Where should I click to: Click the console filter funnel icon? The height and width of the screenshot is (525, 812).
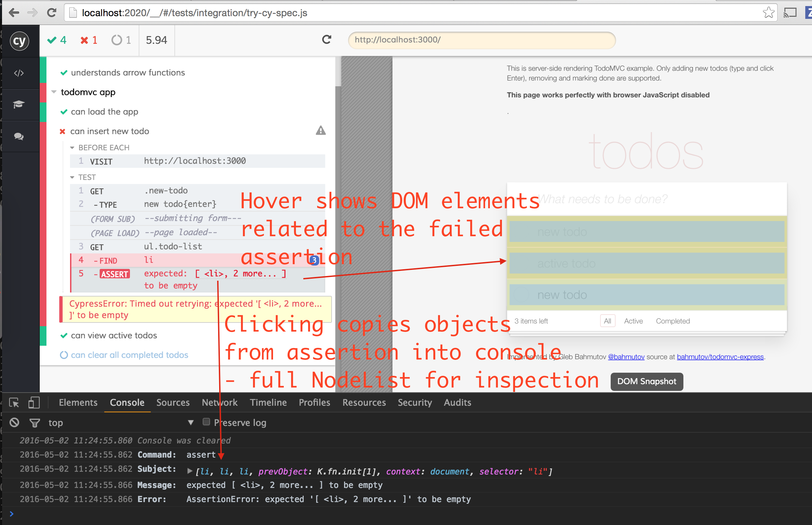pyautogui.click(x=34, y=423)
